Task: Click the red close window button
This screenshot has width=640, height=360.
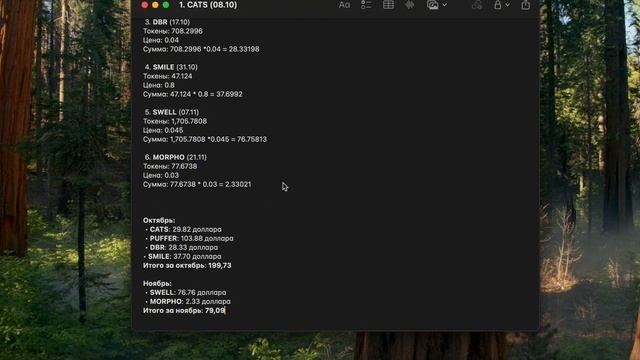Action: pyautogui.click(x=144, y=5)
